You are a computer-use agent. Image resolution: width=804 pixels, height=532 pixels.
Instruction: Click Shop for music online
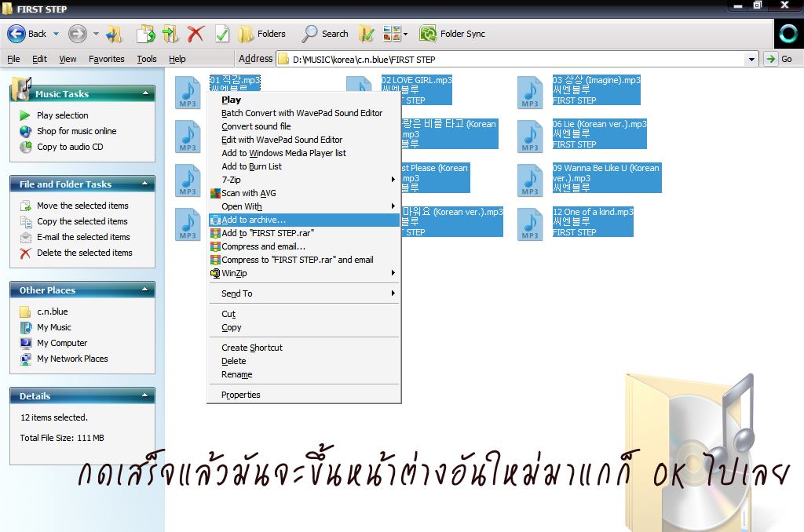point(77,131)
